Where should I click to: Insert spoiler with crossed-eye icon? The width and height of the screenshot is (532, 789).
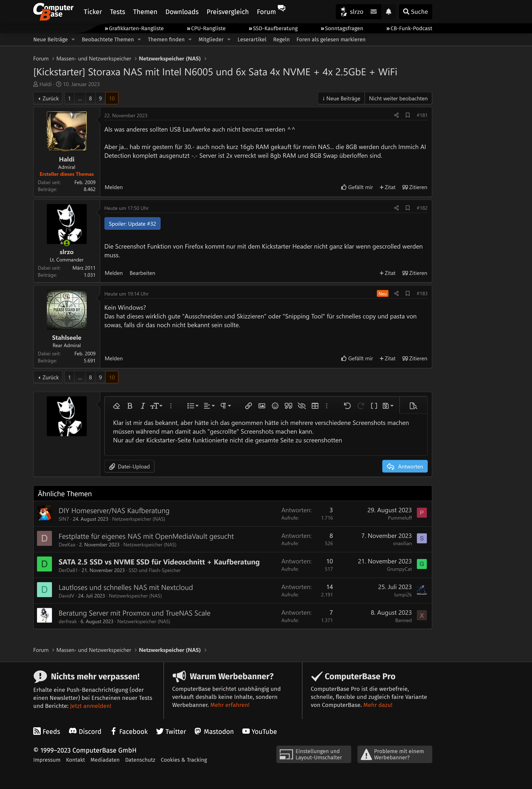302,406
